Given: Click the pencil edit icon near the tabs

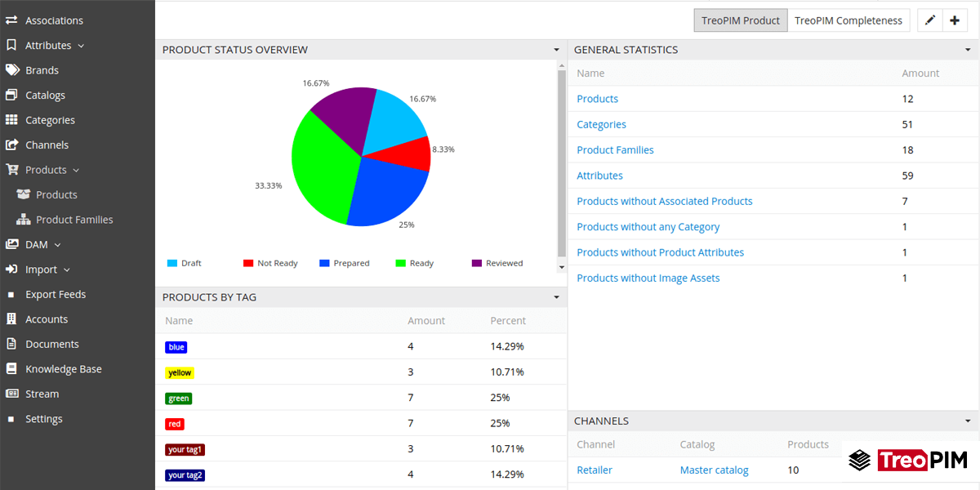Looking at the screenshot, I should click(x=931, y=20).
